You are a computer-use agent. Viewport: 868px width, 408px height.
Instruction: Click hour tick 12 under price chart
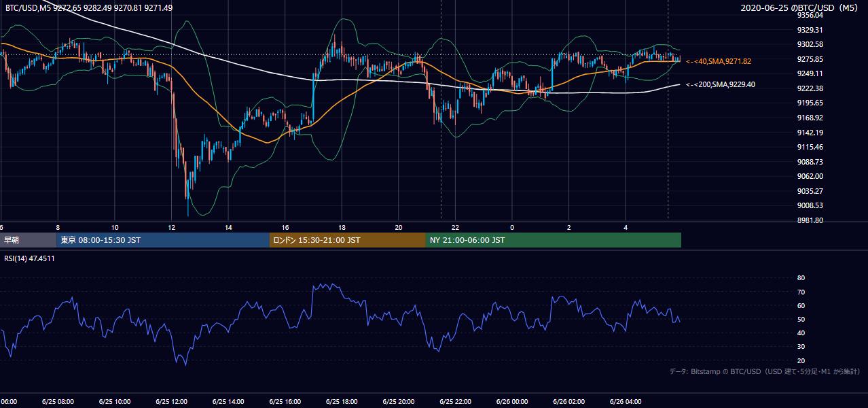coord(171,227)
